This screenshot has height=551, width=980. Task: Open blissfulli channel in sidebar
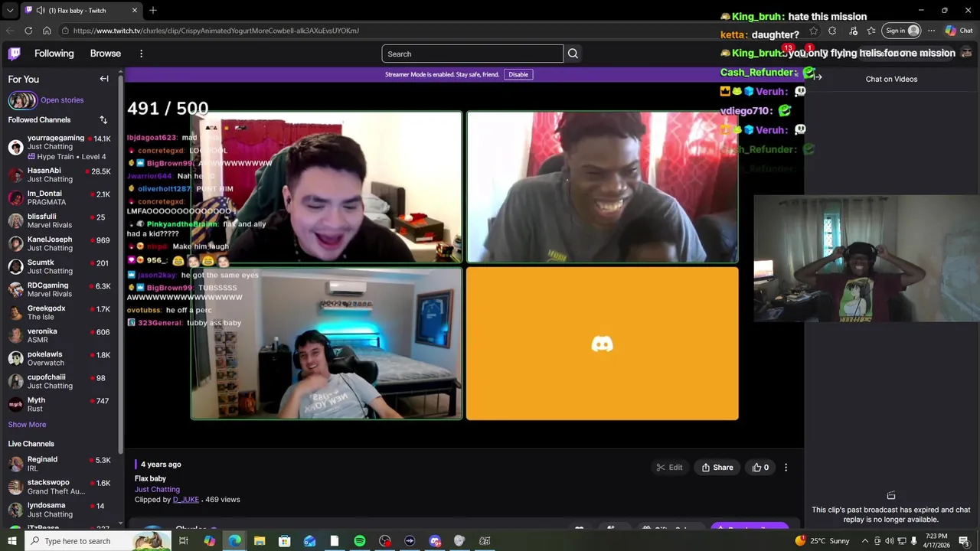tap(60, 221)
